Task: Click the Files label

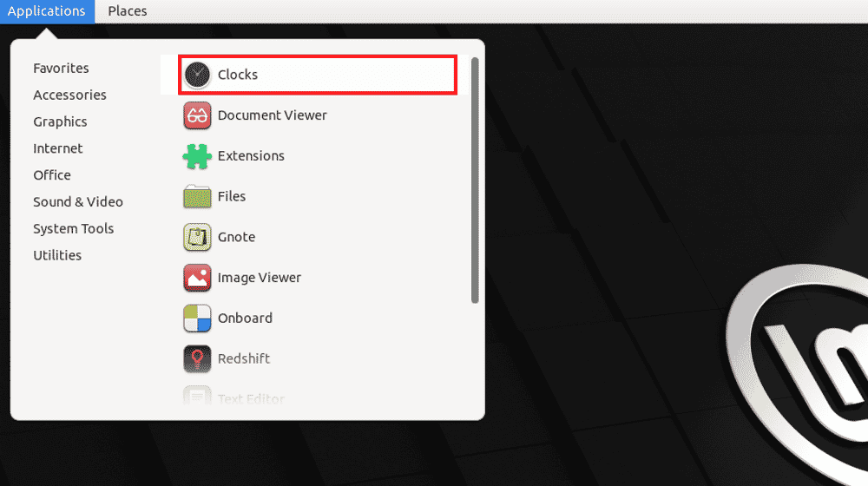Action: pyautogui.click(x=232, y=196)
